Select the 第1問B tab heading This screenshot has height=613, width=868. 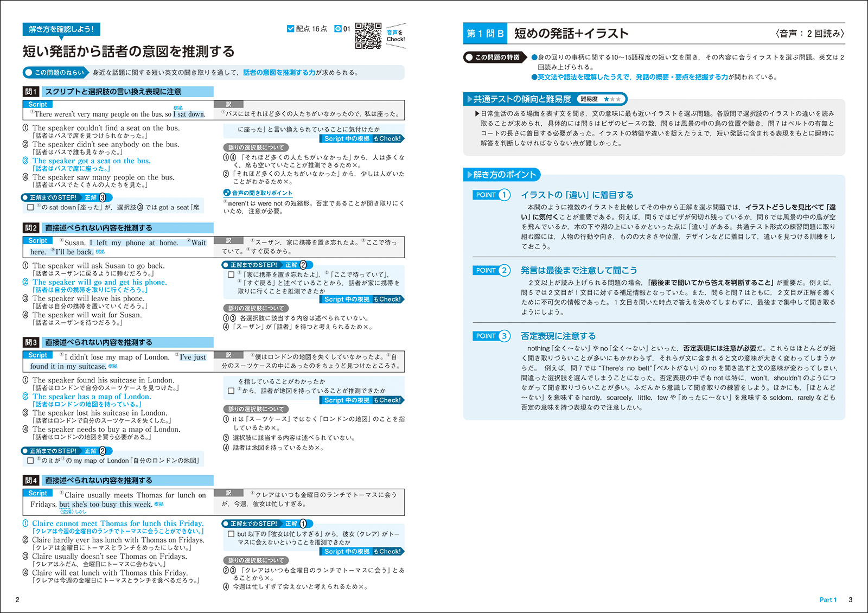pyautogui.click(x=485, y=34)
